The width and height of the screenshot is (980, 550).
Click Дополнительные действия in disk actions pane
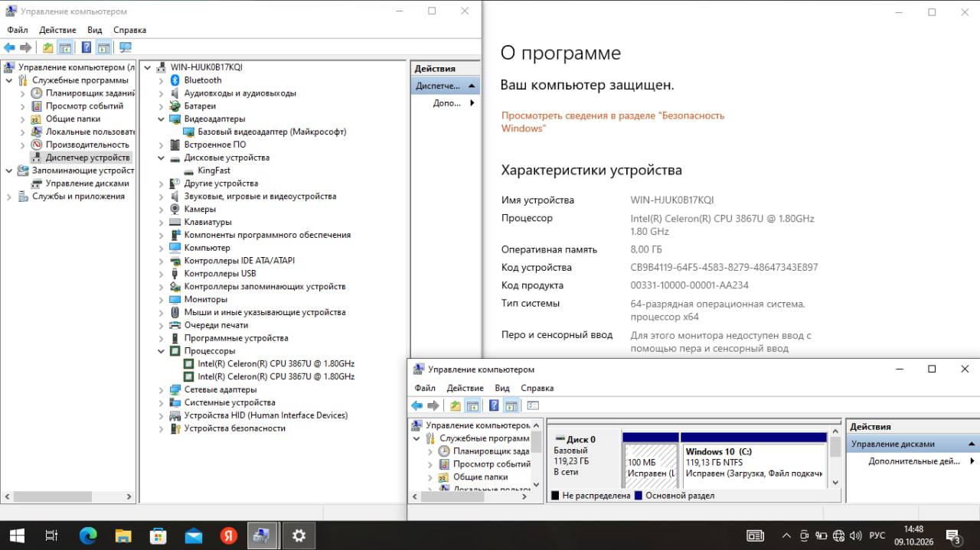pos(913,461)
